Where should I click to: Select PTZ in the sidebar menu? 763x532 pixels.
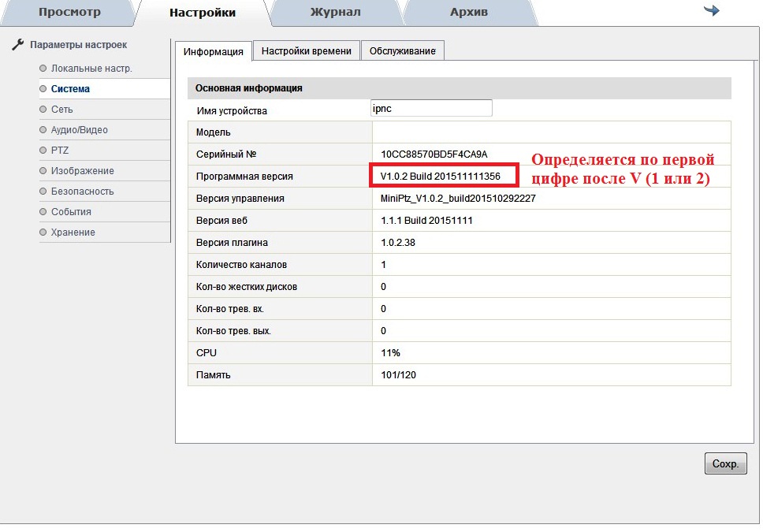59,151
